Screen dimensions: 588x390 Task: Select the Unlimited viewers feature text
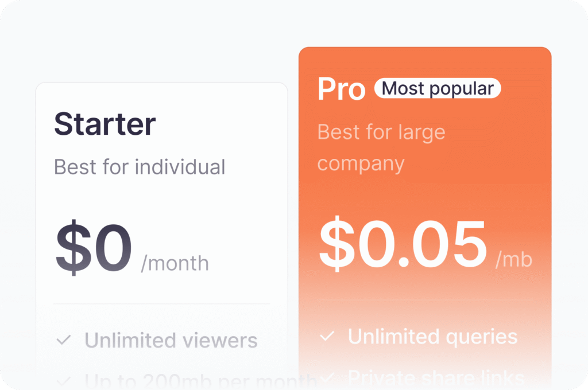[171, 340]
